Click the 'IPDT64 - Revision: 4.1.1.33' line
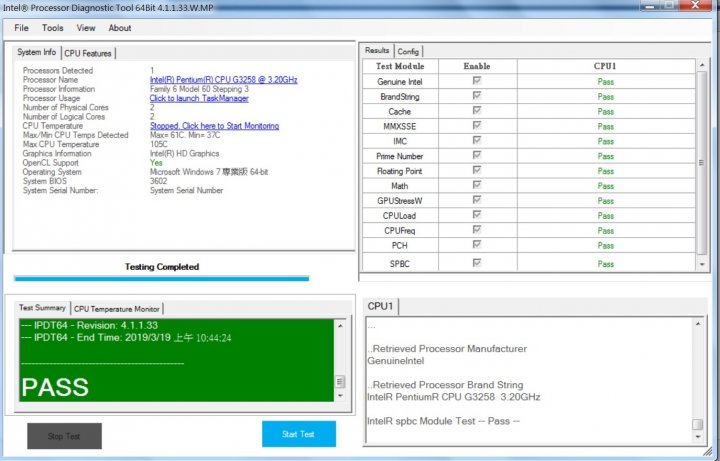 [x=90, y=326]
